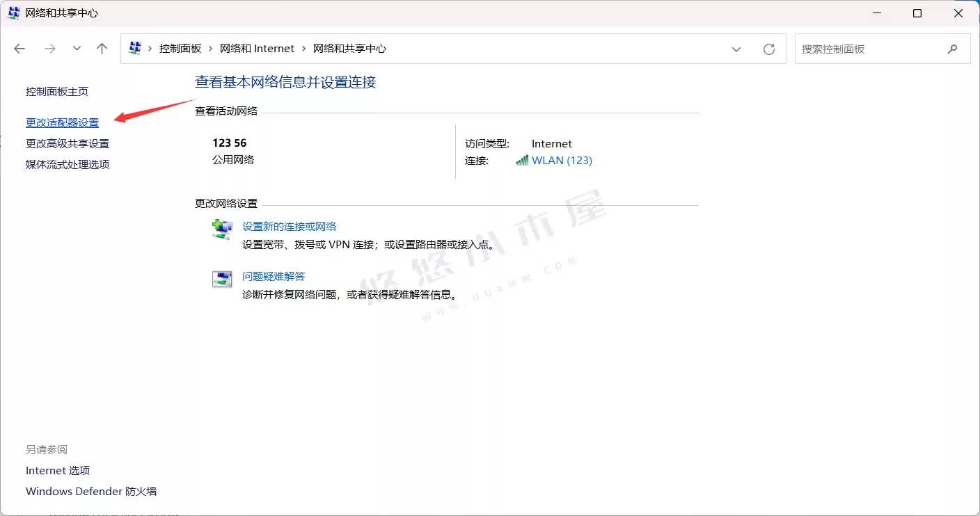Click the window title bar network icon
This screenshot has width=980, height=516.
click(14, 13)
